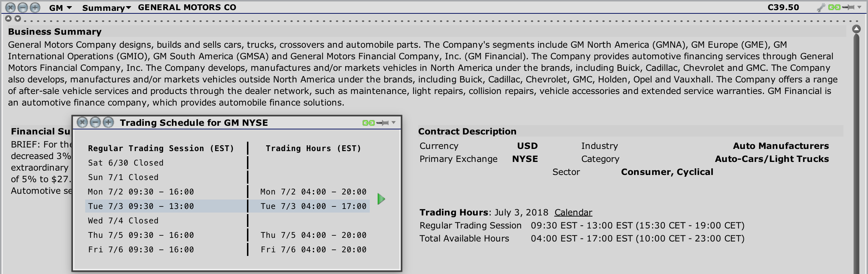This screenshot has height=274, width=868.
Task: Click the Mon 7/2 regular session row
Action: point(141,192)
